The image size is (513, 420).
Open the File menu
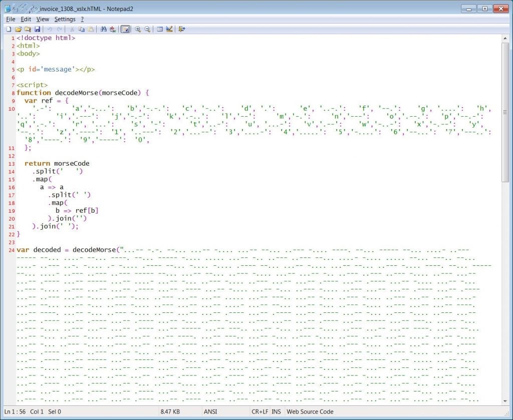click(10, 19)
